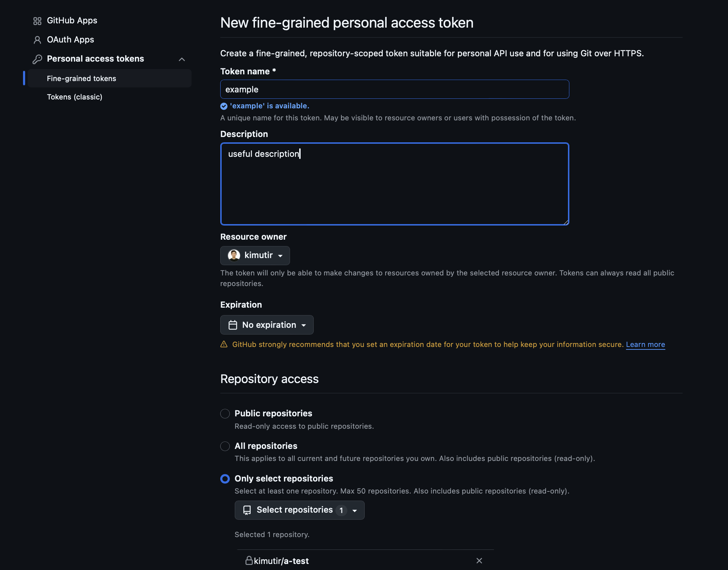This screenshot has height=570, width=728.
Task: Click the OAuth Apps person icon
Action: pos(37,40)
